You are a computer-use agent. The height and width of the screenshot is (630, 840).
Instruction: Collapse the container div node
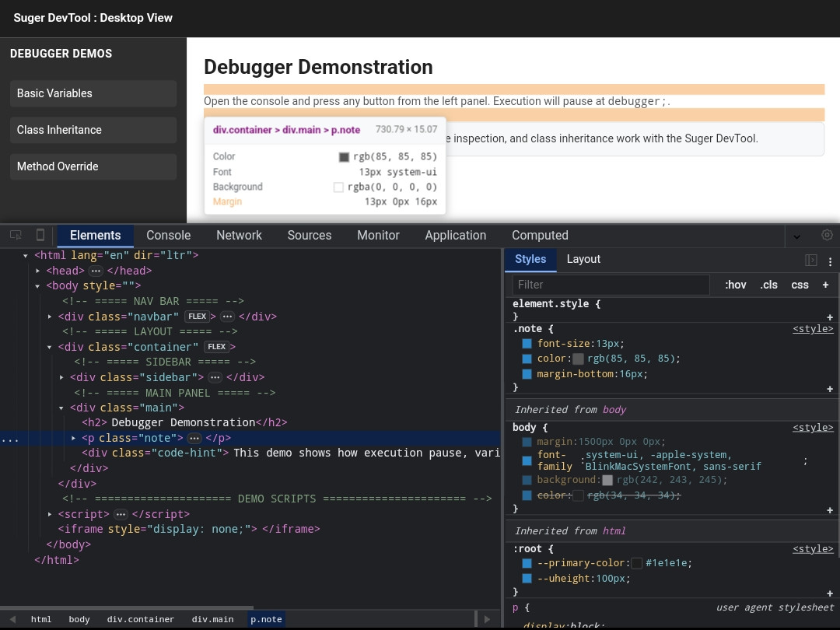(49, 347)
